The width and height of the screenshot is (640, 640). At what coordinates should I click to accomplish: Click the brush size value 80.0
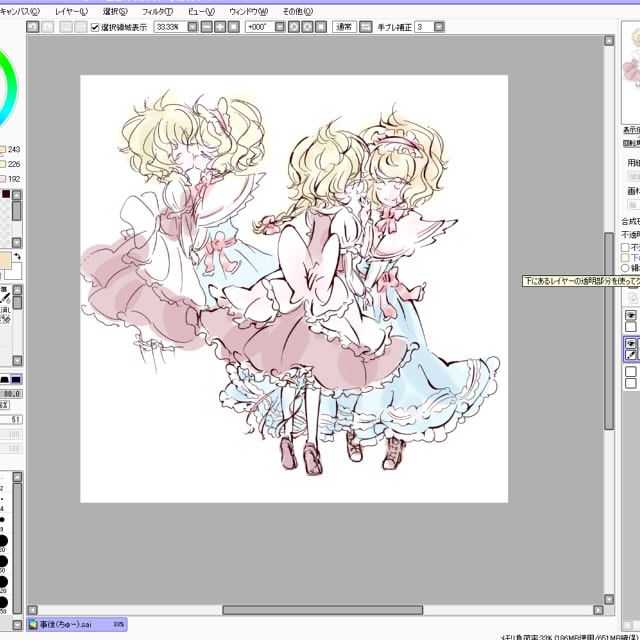pos(11,394)
